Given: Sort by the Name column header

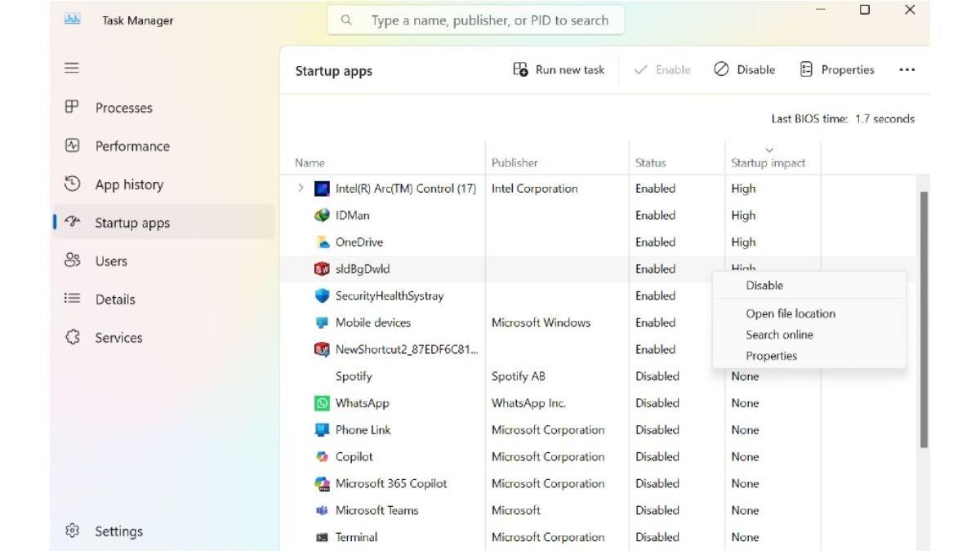Looking at the screenshot, I should [310, 162].
